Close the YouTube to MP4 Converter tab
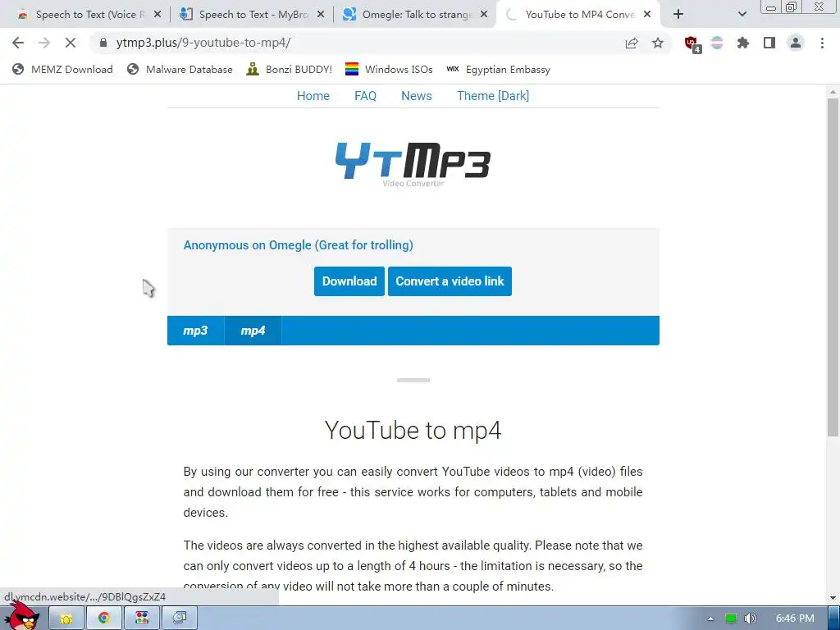840x630 pixels. coord(647,15)
